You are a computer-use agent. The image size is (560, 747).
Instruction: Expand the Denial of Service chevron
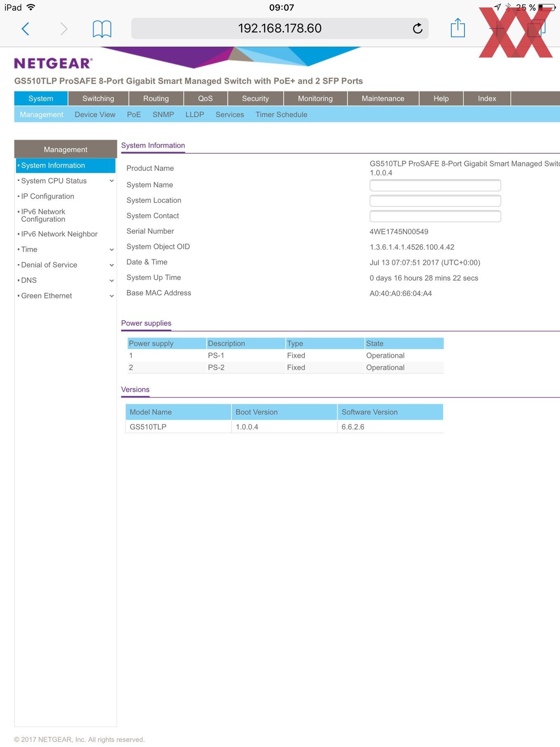click(112, 265)
